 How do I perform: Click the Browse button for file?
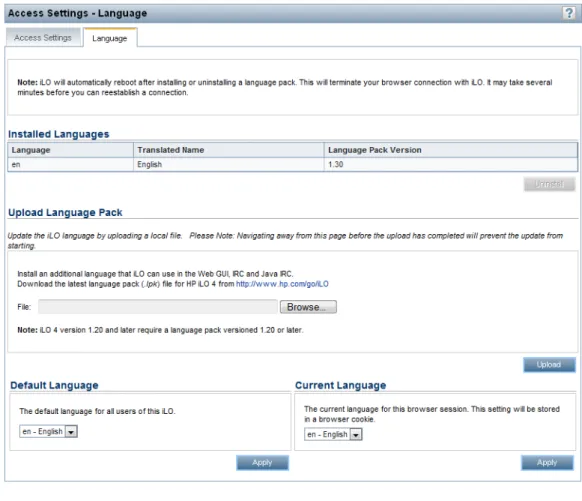click(x=308, y=307)
